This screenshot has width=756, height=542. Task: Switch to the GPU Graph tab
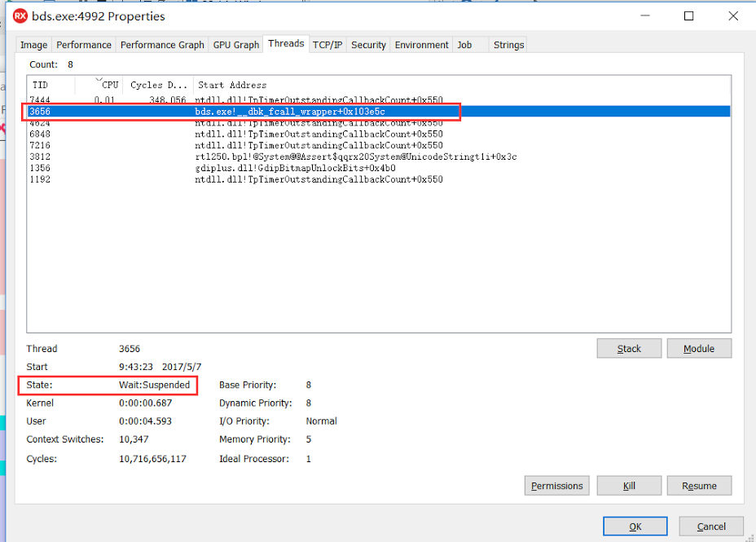point(235,45)
